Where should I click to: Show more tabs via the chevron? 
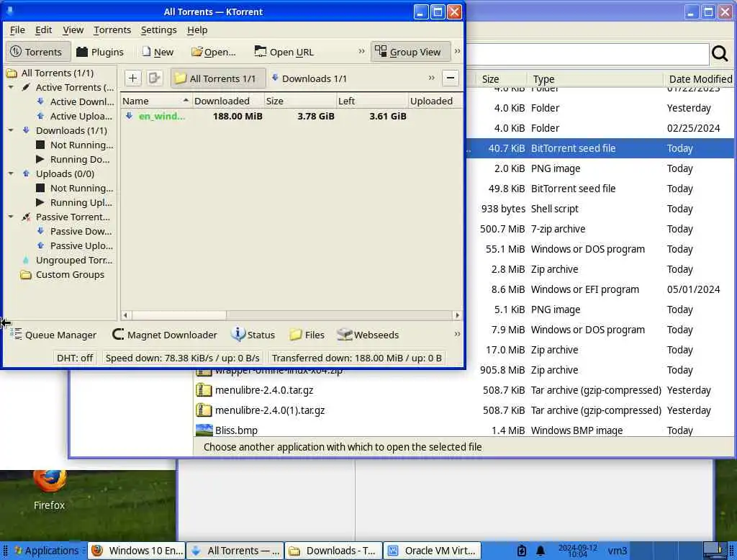[432, 78]
